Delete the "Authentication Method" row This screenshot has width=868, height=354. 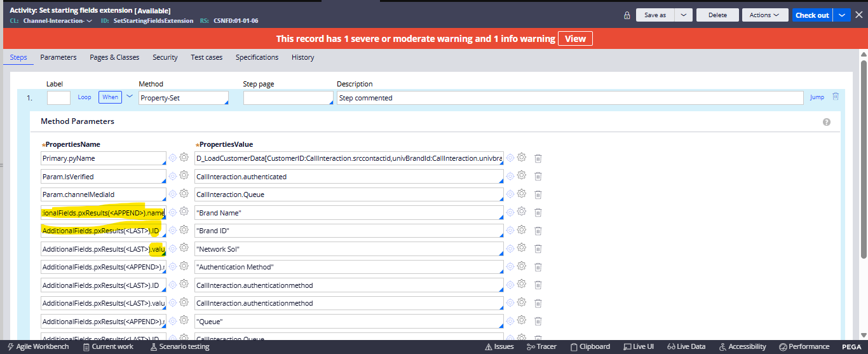[x=538, y=267]
